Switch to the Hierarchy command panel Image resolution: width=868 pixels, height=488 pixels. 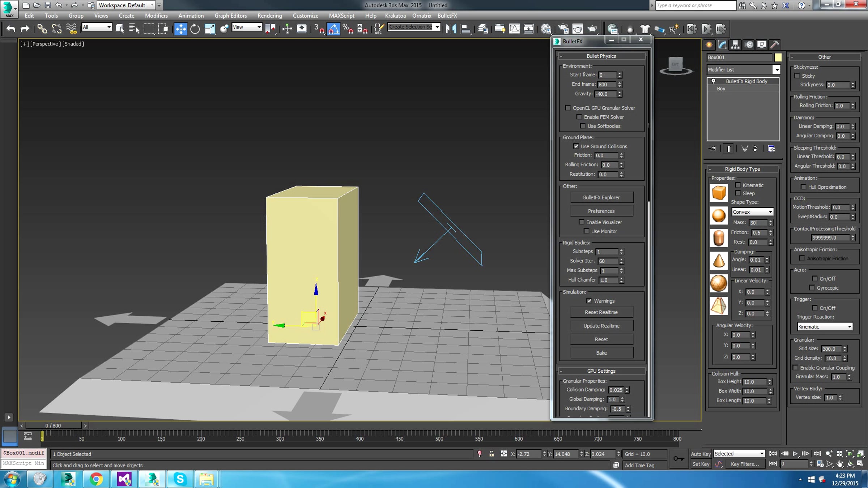735,44
